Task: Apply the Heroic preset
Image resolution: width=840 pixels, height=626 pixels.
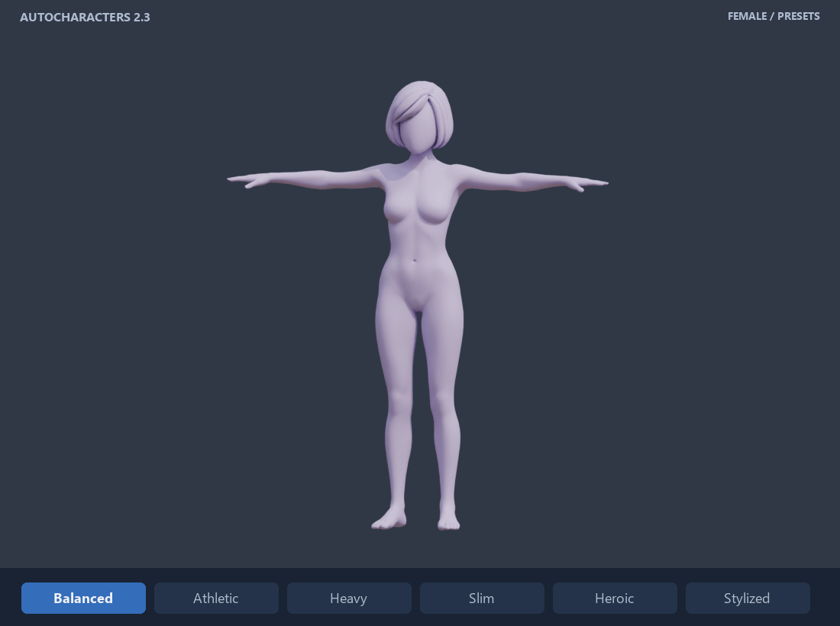Action: click(615, 599)
